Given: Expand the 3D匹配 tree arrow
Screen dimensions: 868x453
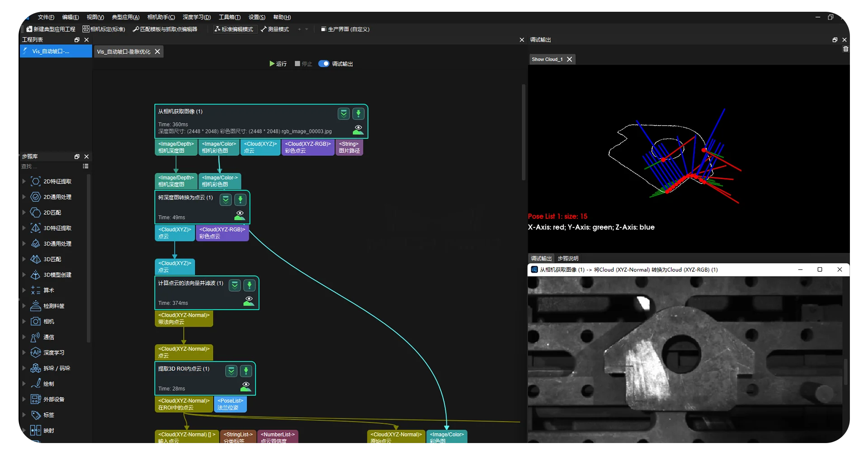Looking at the screenshot, I should [24, 259].
